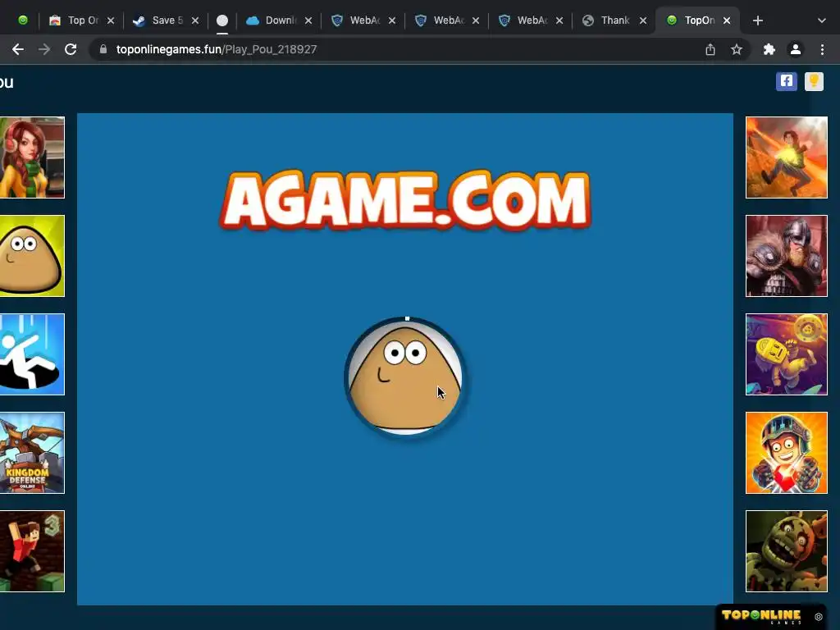The height and width of the screenshot is (630, 840).
Task: Expand the tab search chevron
Action: (822, 21)
